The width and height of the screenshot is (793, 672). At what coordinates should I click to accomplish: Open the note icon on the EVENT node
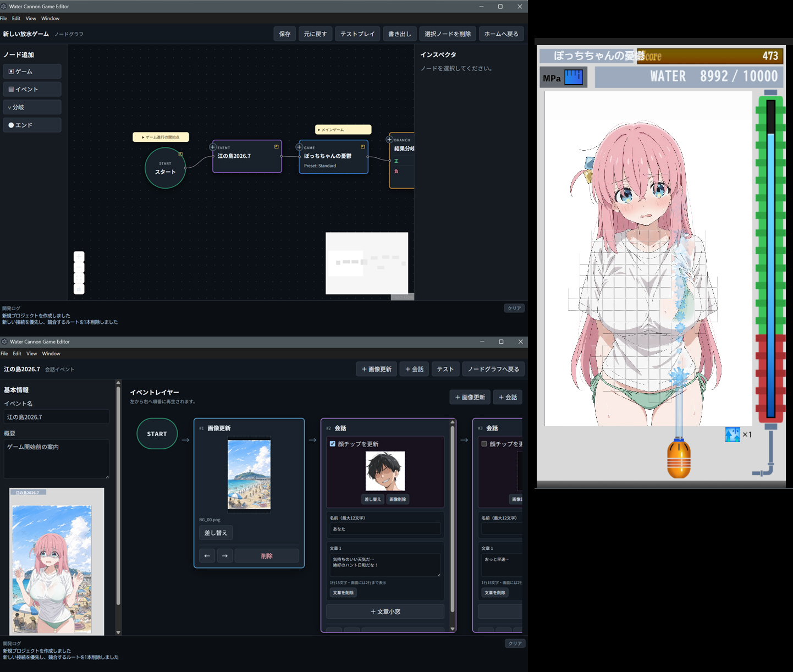tap(277, 147)
